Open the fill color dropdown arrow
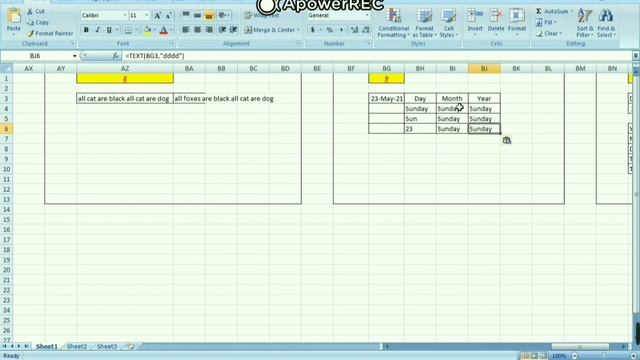The height and width of the screenshot is (360, 640). pos(155,30)
